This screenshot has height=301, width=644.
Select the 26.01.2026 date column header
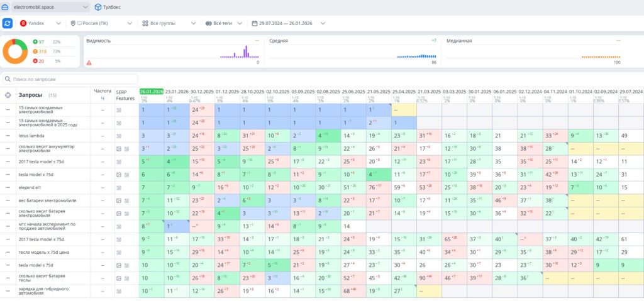pyautogui.click(x=152, y=91)
